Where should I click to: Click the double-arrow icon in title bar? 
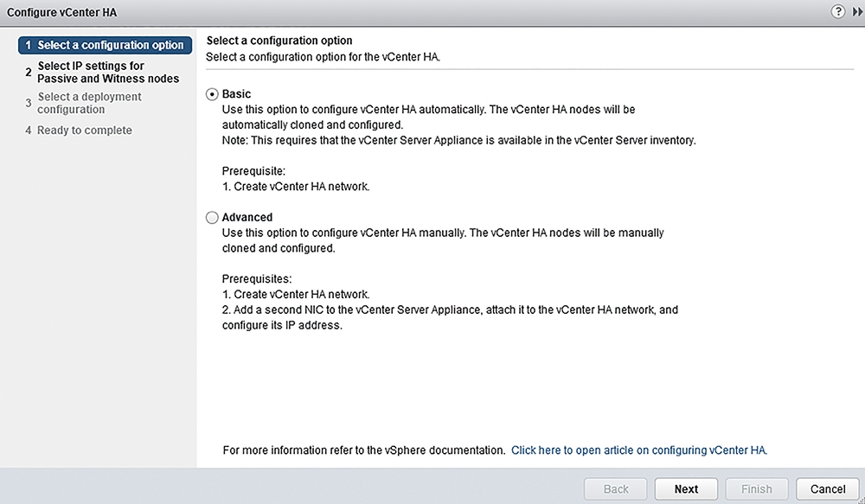tap(858, 11)
